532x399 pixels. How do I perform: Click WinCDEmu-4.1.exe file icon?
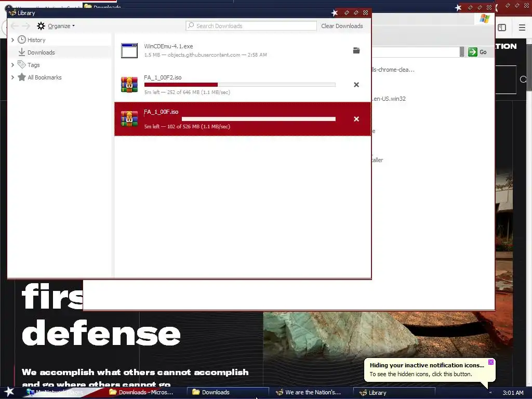129,50
